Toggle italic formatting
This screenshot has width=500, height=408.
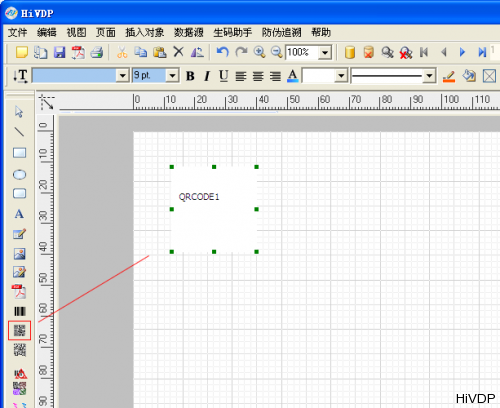coord(207,76)
